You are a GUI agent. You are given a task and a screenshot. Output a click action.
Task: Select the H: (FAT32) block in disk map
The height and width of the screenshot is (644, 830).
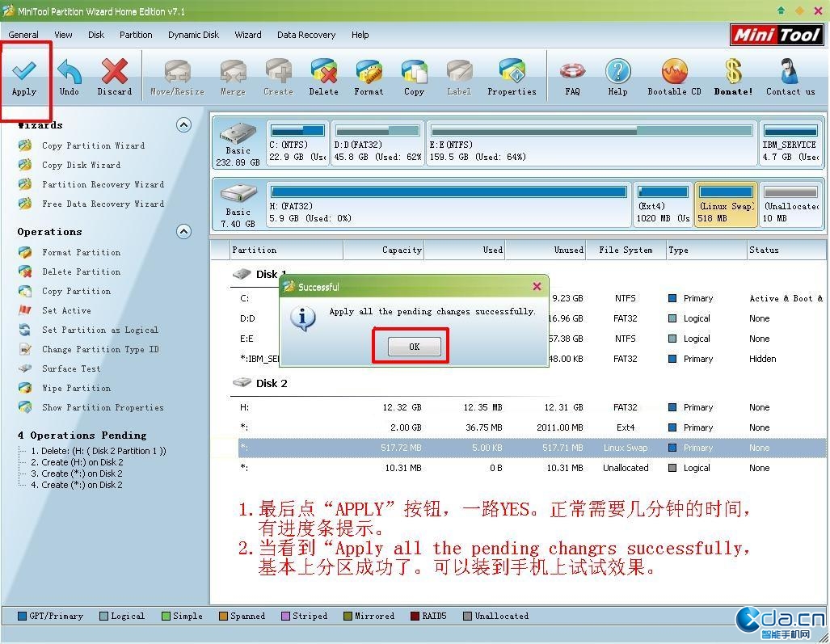[448, 205]
